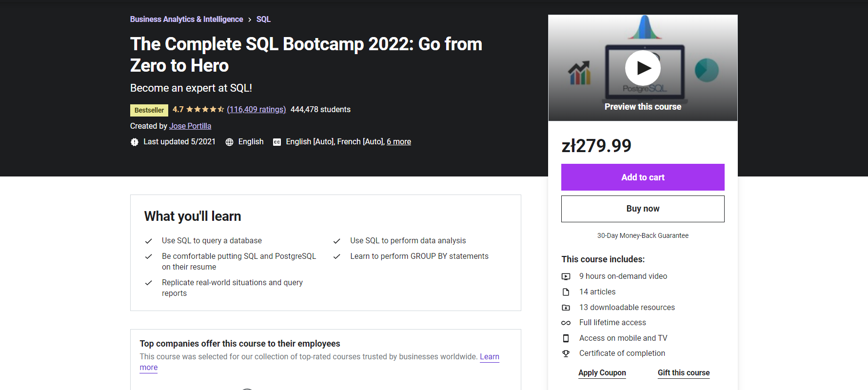Click checkmark beside 'Use SQL to perform data analysis'
This screenshot has width=868, height=390.
336,241
